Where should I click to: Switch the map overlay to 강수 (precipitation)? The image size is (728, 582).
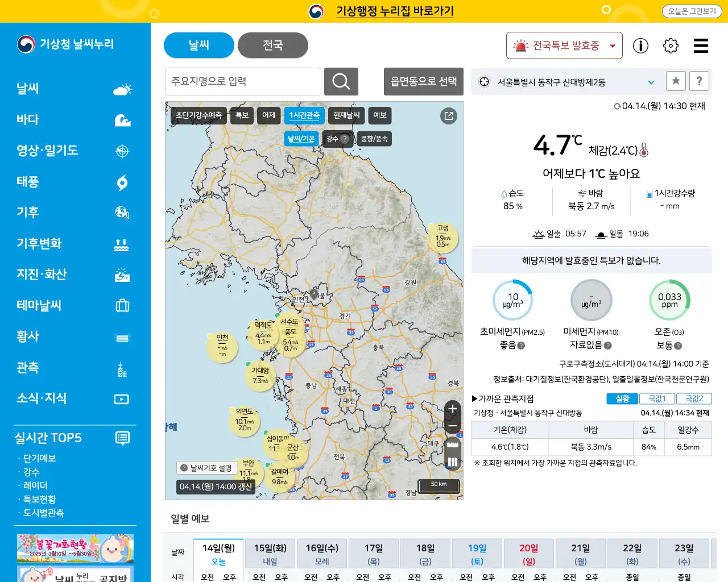pyautogui.click(x=333, y=138)
